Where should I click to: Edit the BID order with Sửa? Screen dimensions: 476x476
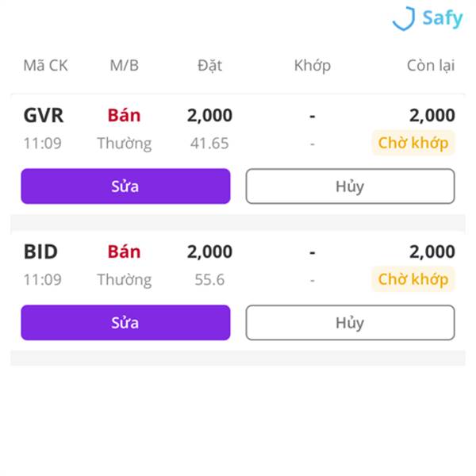[125, 322]
